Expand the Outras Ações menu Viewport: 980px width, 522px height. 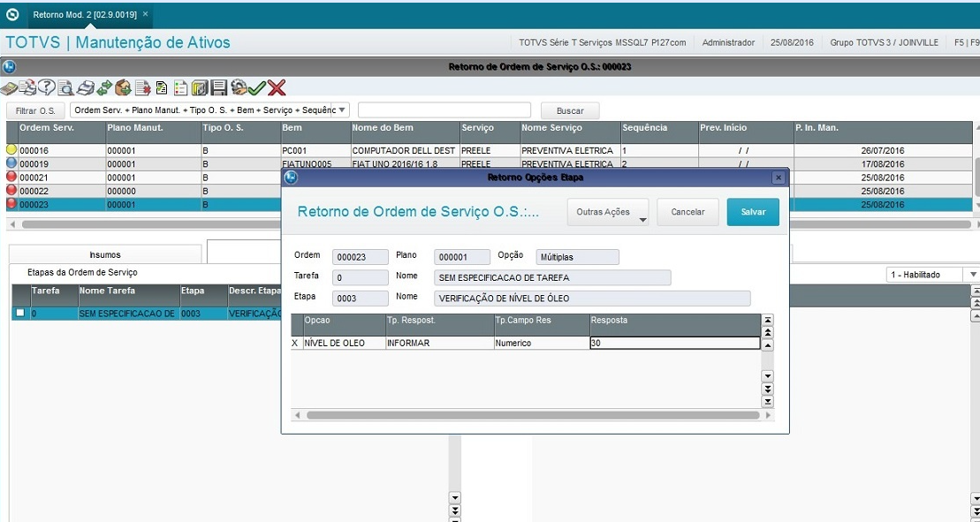(x=608, y=212)
